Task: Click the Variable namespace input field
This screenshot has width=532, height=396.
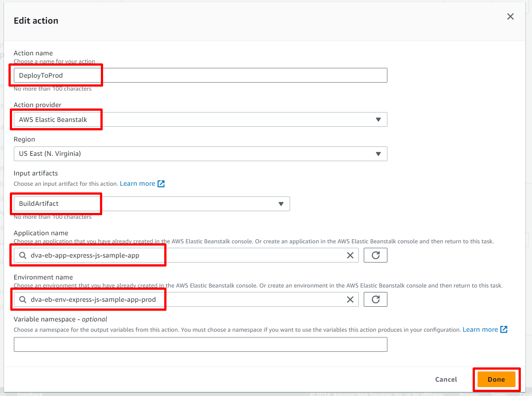Action: coord(200,344)
